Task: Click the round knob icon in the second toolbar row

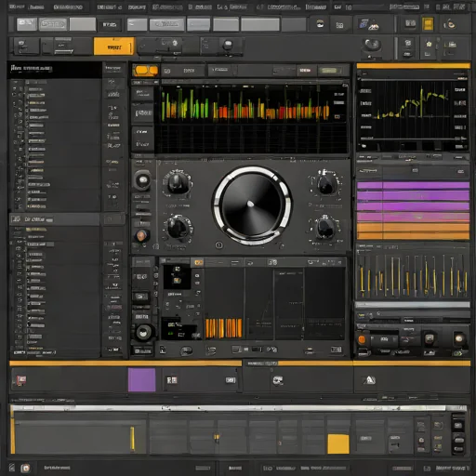Action: point(228,45)
